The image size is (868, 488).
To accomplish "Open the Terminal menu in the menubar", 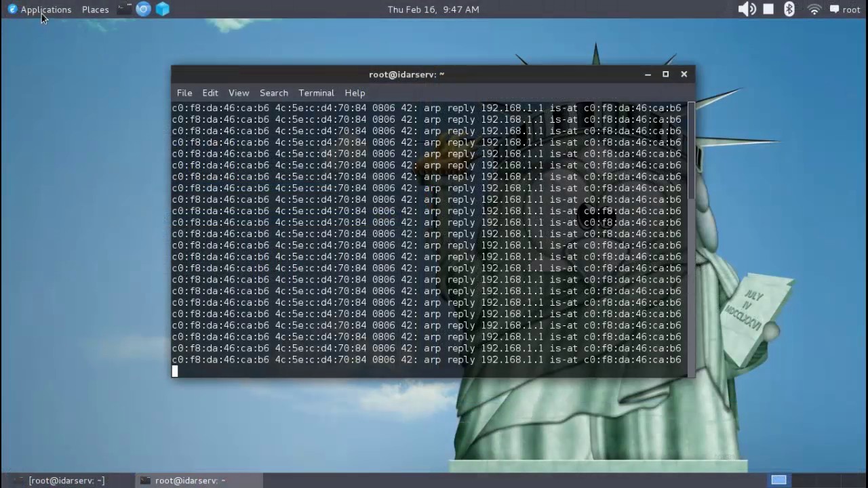I will (x=316, y=93).
